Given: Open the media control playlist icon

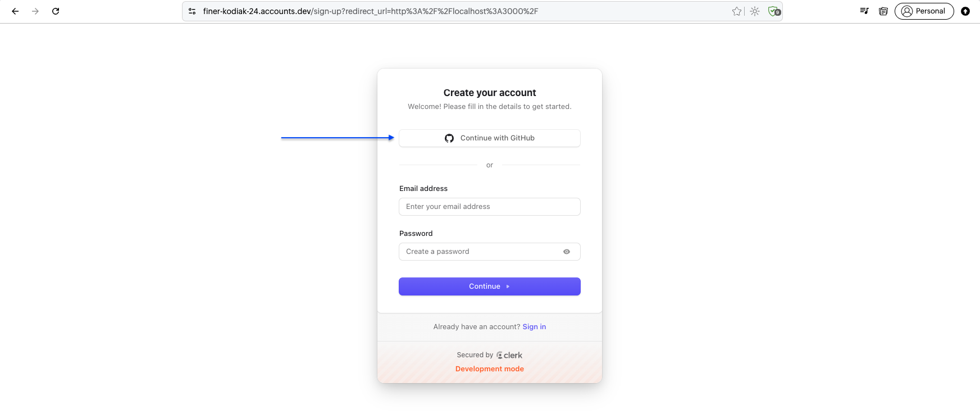Looking at the screenshot, I should point(864,11).
